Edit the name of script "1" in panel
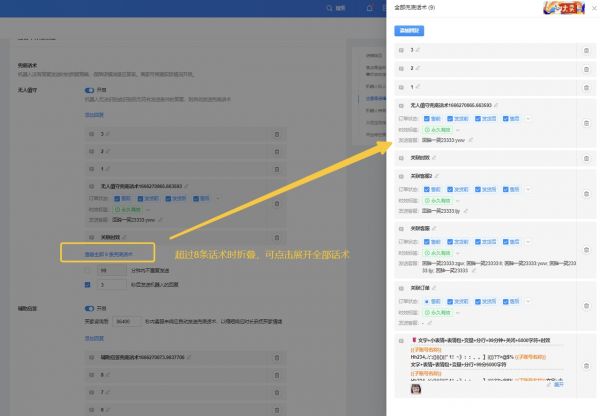 point(420,87)
